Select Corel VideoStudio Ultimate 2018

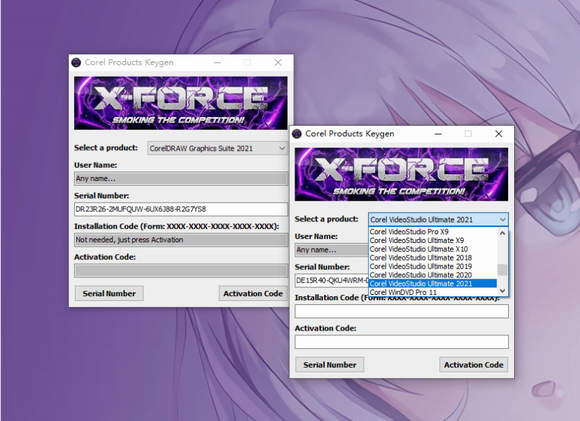pos(433,257)
